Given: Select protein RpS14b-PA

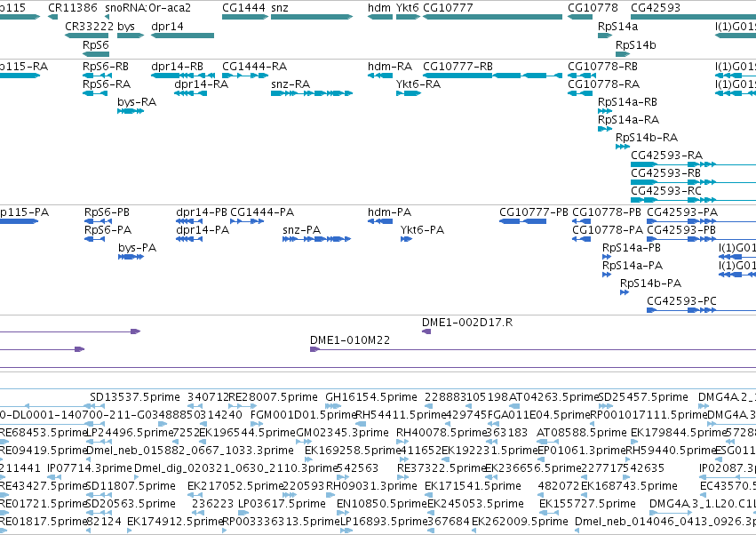Looking at the screenshot, I should (x=625, y=292).
